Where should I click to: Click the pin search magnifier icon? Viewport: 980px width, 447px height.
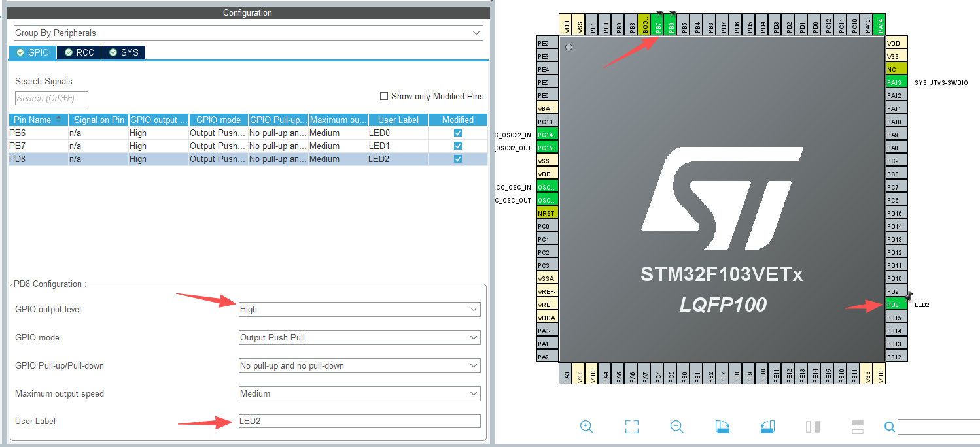pos(890,427)
